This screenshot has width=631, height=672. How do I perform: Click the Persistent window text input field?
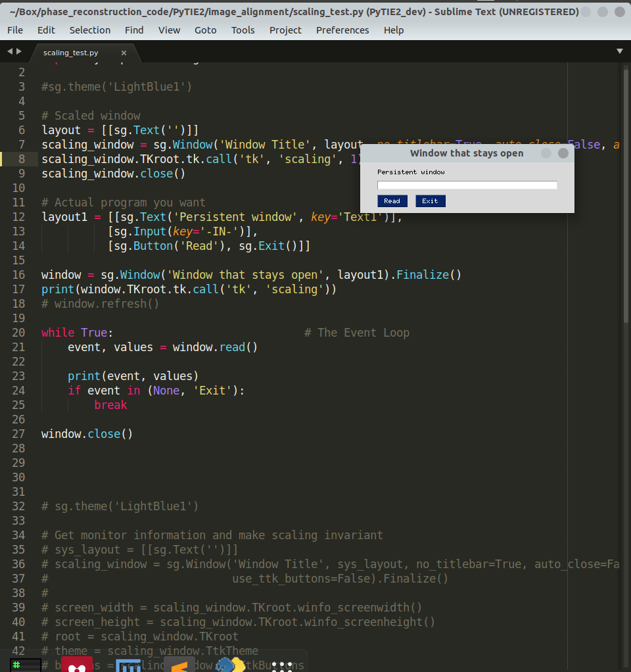point(467,185)
